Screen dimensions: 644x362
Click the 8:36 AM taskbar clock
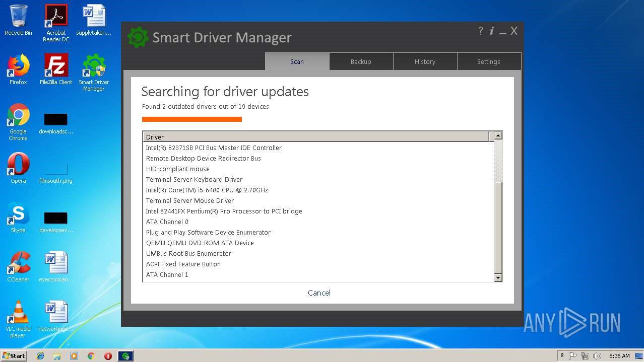[x=619, y=355]
